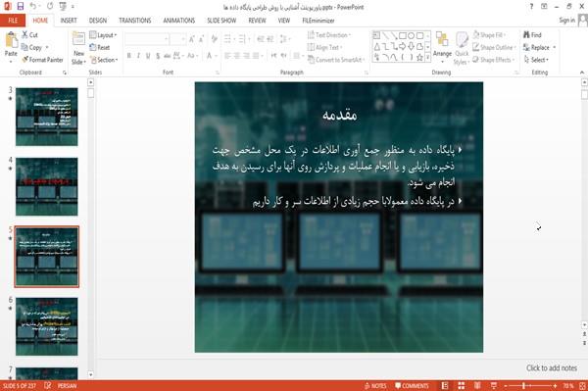Expand the Layout dropdown
Screen dimensions: 588x391
click(103, 35)
